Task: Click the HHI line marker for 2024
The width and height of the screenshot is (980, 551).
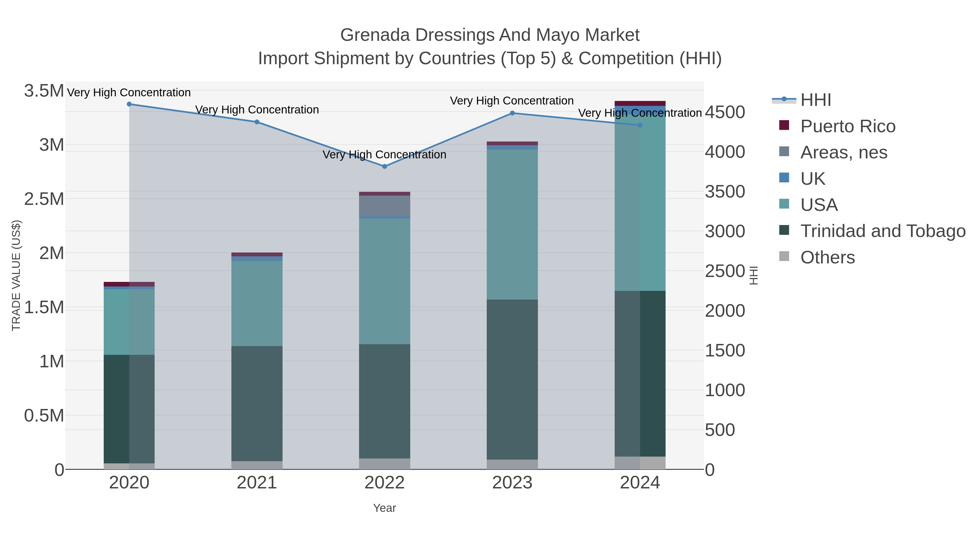Action: (640, 125)
